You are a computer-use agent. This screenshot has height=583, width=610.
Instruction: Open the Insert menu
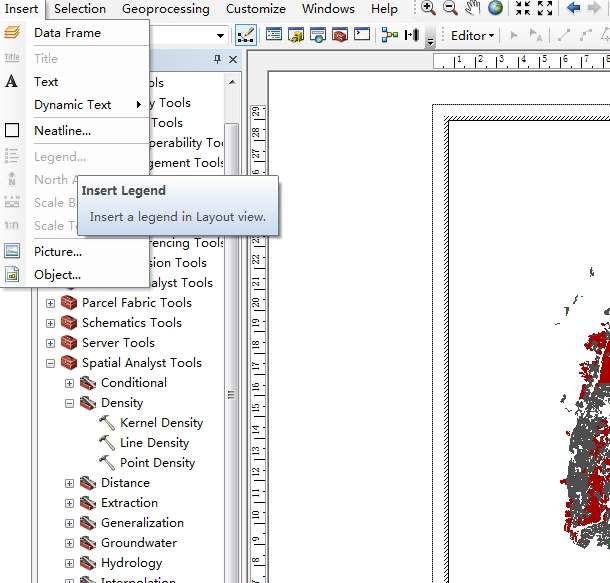pos(21,9)
